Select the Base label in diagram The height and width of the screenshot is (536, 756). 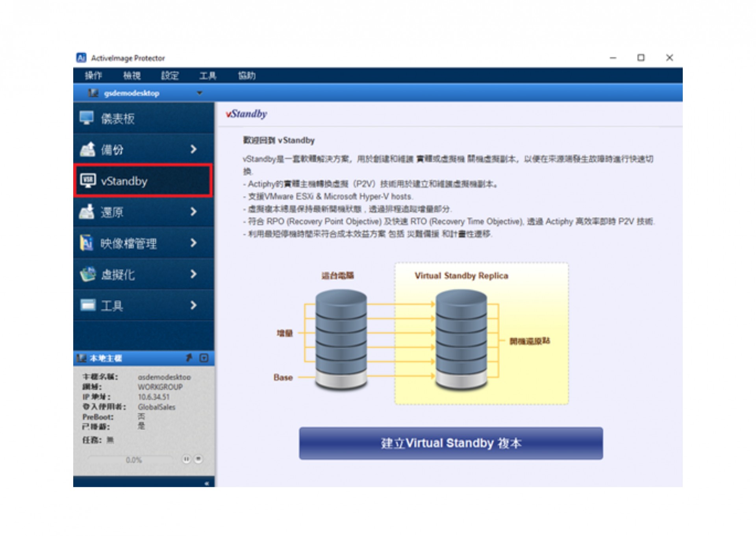click(x=283, y=377)
